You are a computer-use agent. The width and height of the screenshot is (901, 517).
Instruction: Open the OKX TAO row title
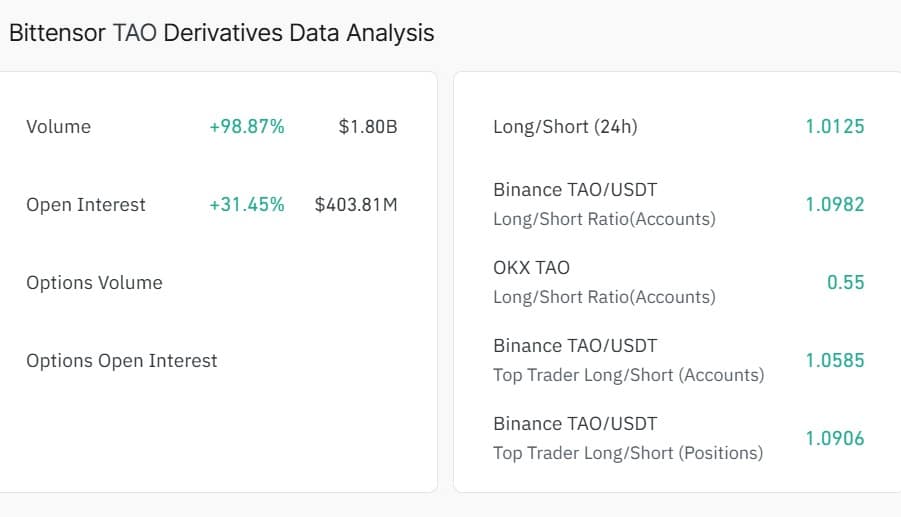pyautogui.click(x=531, y=268)
